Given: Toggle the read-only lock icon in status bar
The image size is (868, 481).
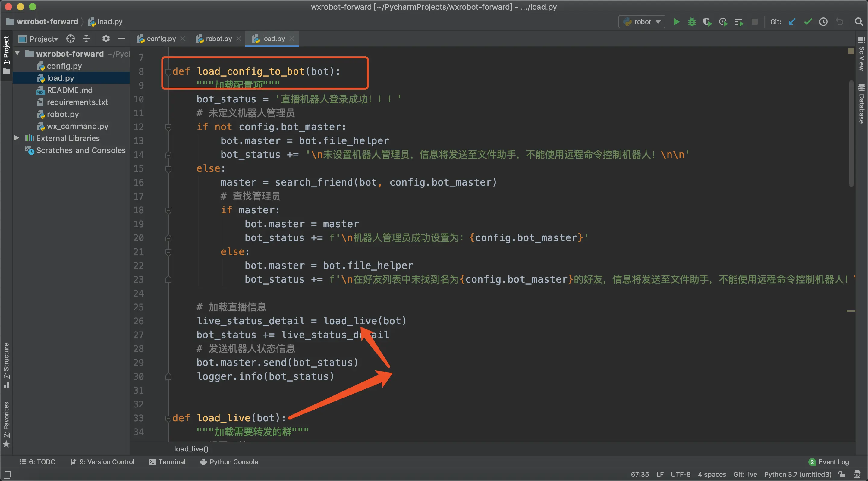Looking at the screenshot, I should pyautogui.click(x=842, y=474).
